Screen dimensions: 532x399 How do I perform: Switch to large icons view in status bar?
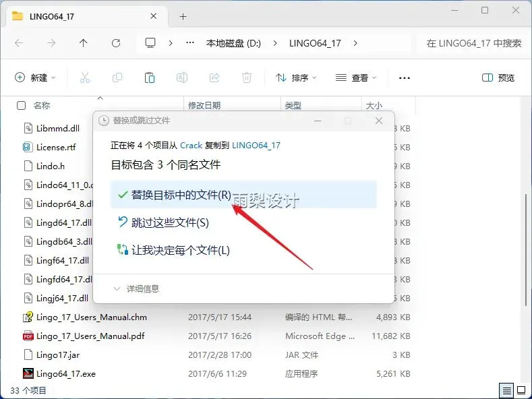[x=521, y=390]
